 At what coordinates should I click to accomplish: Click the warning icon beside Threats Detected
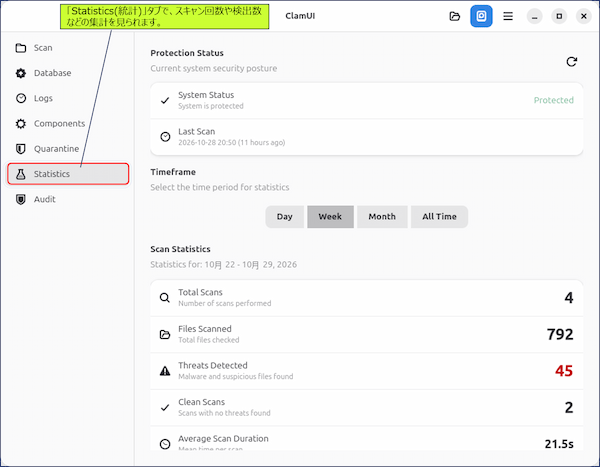click(x=165, y=371)
